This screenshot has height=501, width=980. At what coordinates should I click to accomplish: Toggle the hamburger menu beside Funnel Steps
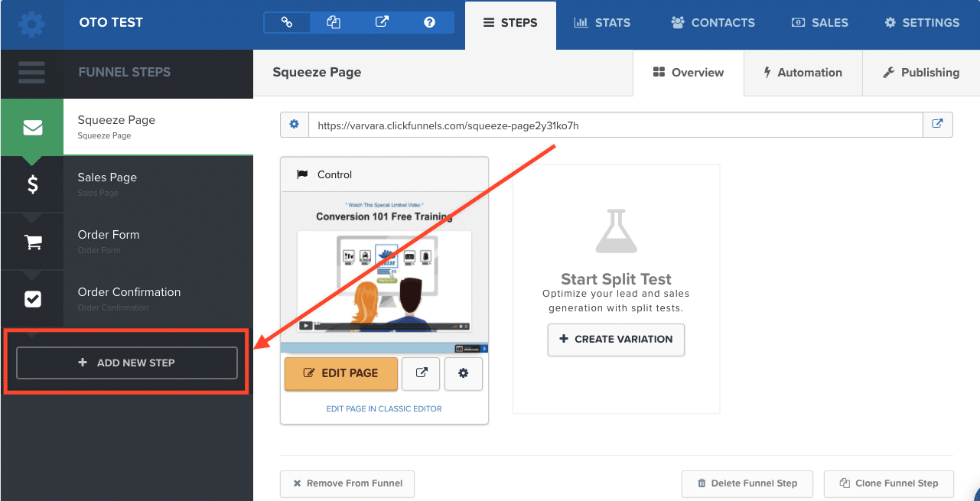[31, 72]
